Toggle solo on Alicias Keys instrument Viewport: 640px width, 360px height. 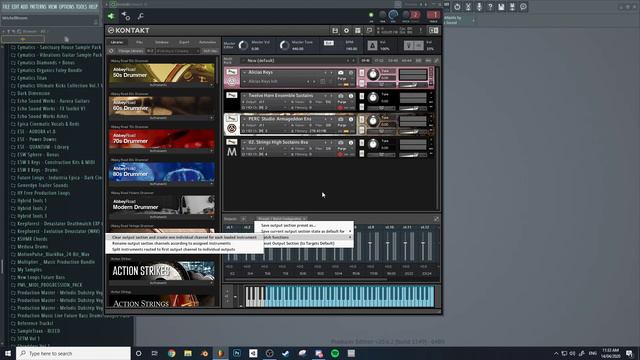[362, 73]
